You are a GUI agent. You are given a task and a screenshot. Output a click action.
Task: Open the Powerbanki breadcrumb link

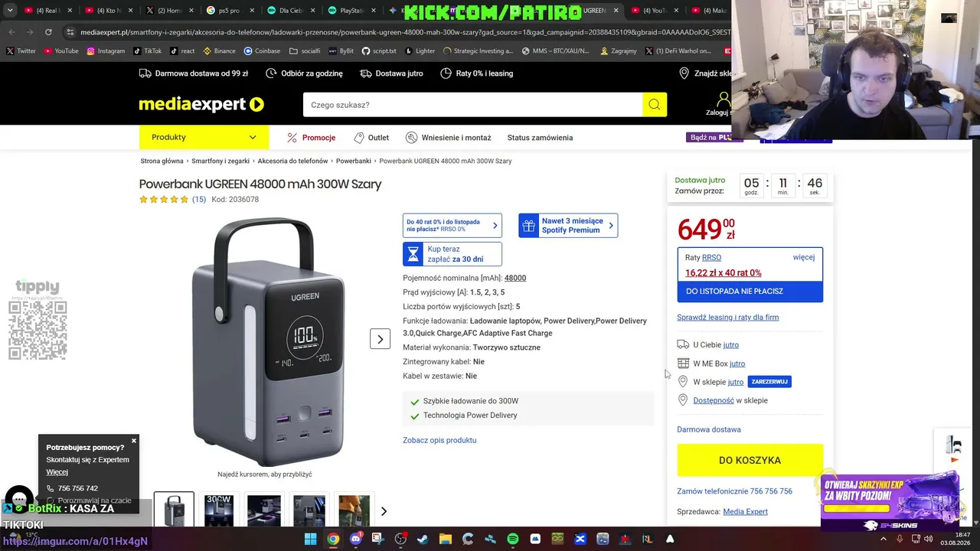[354, 161]
